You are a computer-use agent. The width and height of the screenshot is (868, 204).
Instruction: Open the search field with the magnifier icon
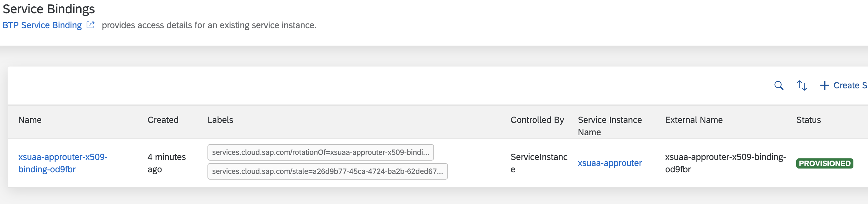(x=779, y=86)
